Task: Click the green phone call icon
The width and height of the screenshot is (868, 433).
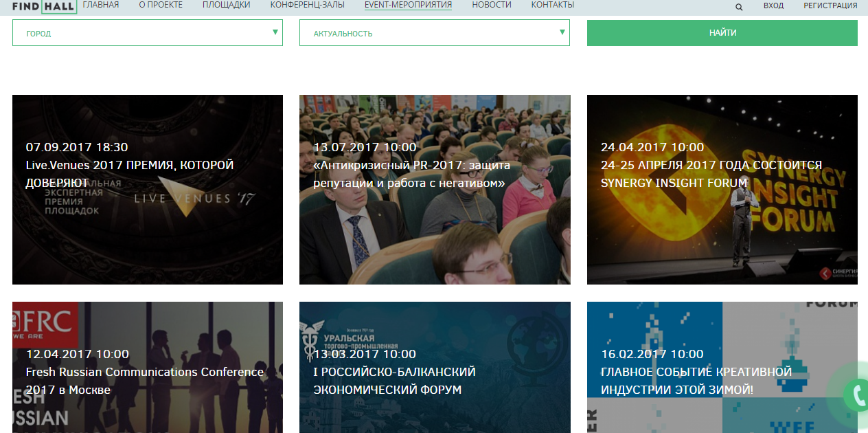Action: pyautogui.click(x=857, y=395)
